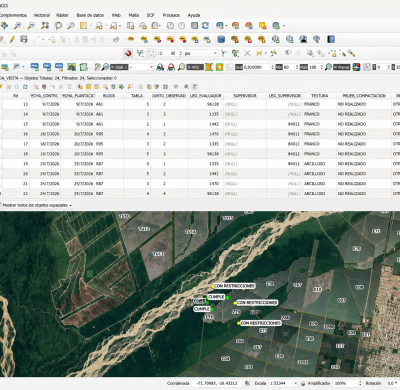Adjust the snapping tolerance spinbox arrows
This screenshot has width=400, height=390.
(x=181, y=53)
